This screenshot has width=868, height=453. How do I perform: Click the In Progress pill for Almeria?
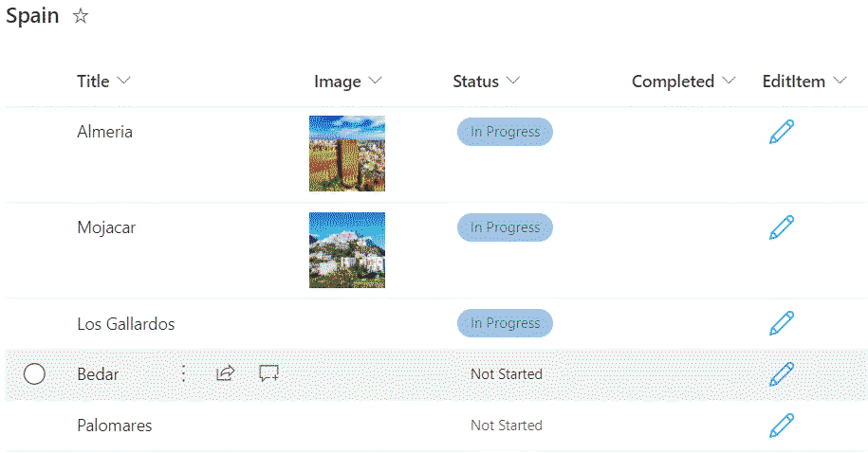pos(505,132)
